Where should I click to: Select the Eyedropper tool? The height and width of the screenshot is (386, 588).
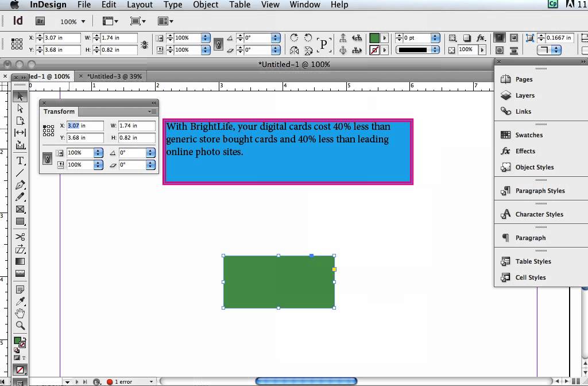tap(20, 302)
